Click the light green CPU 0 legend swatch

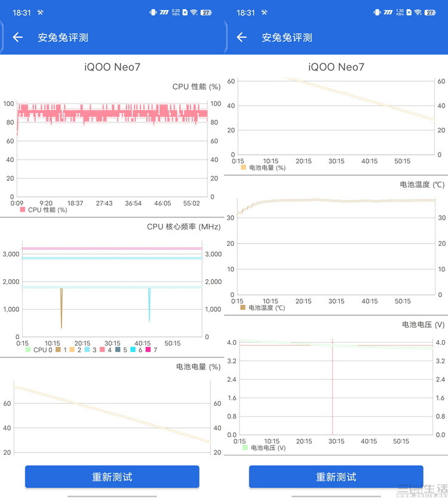pyautogui.click(x=28, y=350)
